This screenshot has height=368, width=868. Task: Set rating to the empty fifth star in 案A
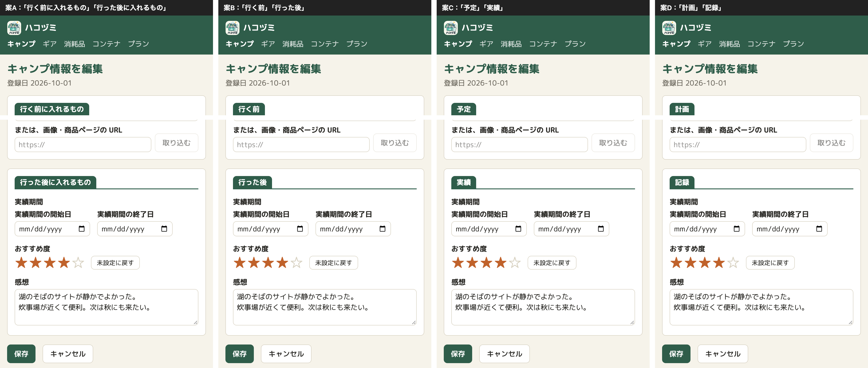click(x=78, y=263)
